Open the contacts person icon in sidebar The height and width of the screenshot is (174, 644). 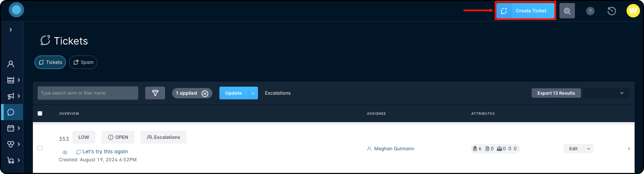pyautogui.click(x=11, y=64)
